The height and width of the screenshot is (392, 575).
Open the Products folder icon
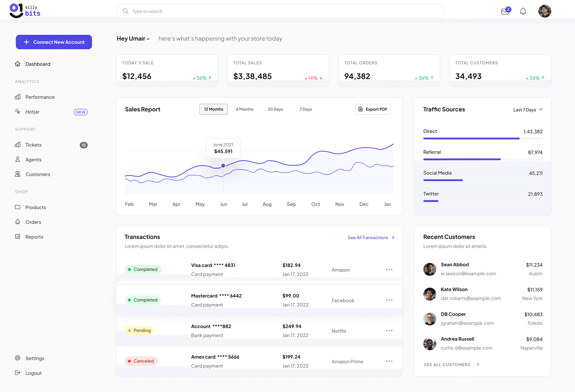point(18,207)
